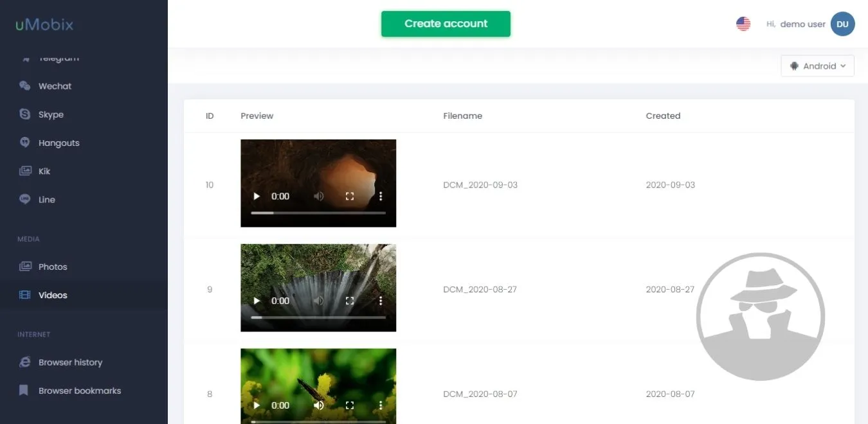Click the Skype icon in sidebar

pos(24,114)
